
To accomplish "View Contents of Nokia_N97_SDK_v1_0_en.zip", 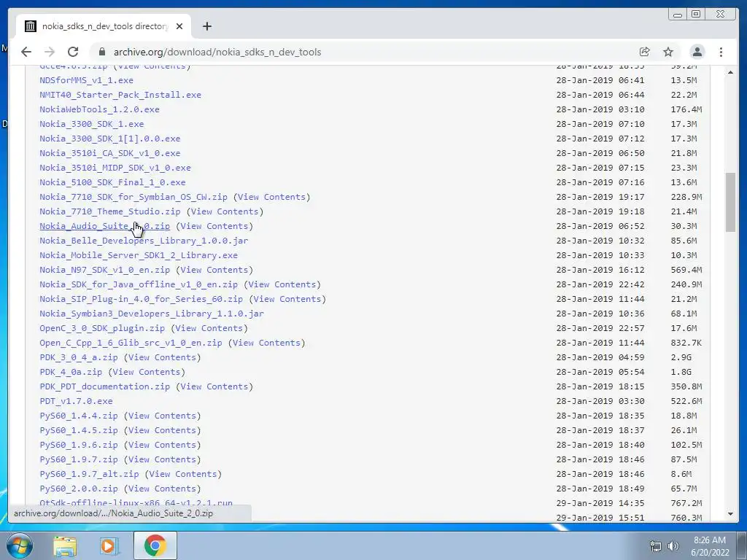I will pyautogui.click(x=214, y=270).
